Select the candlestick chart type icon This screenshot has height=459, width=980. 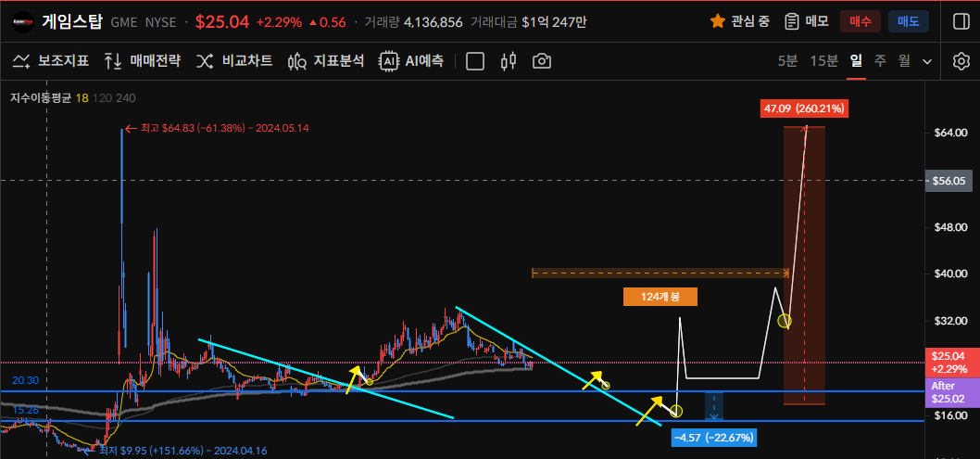click(509, 60)
